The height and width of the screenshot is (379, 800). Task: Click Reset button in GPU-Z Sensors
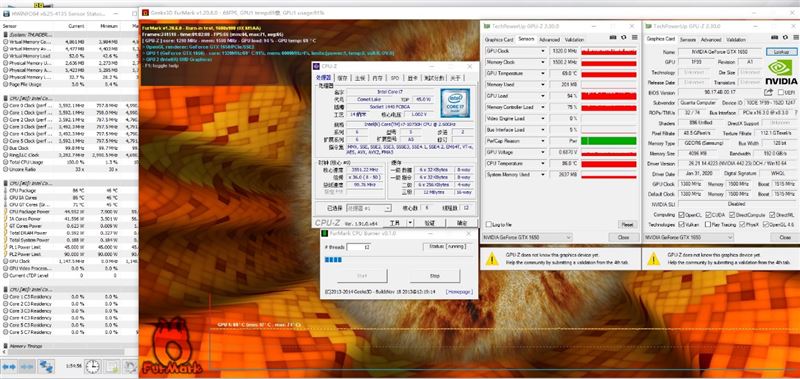tap(628, 224)
